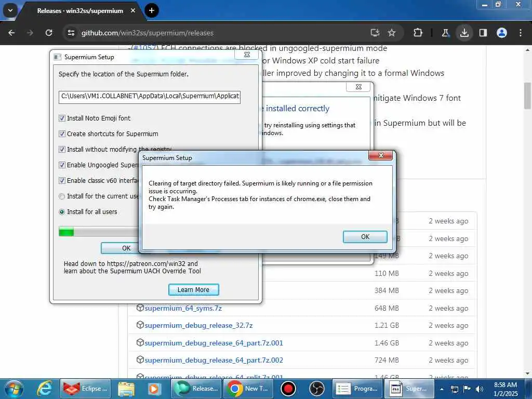Image resolution: width=532 pixels, height=399 pixels.
Task: Toggle Create shortcuts for Supermium checkbox
Action: point(62,134)
